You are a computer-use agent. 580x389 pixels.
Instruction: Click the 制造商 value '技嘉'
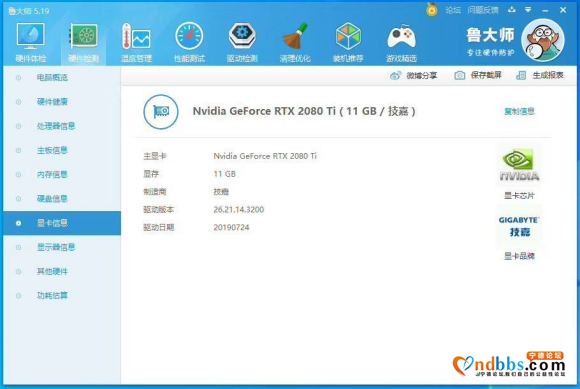(x=221, y=192)
